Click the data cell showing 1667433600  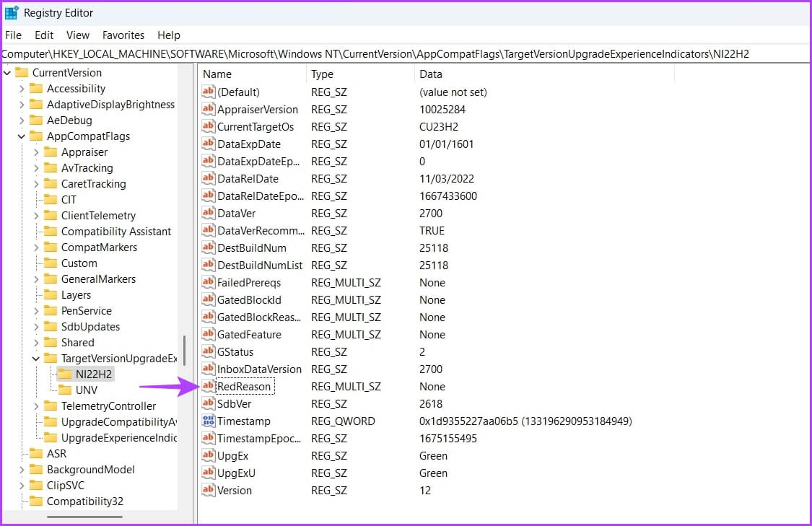[448, 196]
